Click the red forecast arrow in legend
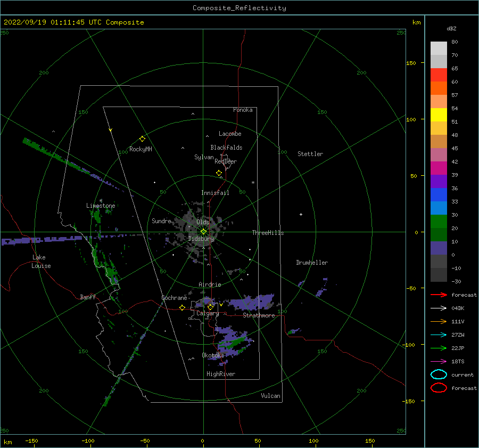 pyautogui.click(x=439, y=295)
